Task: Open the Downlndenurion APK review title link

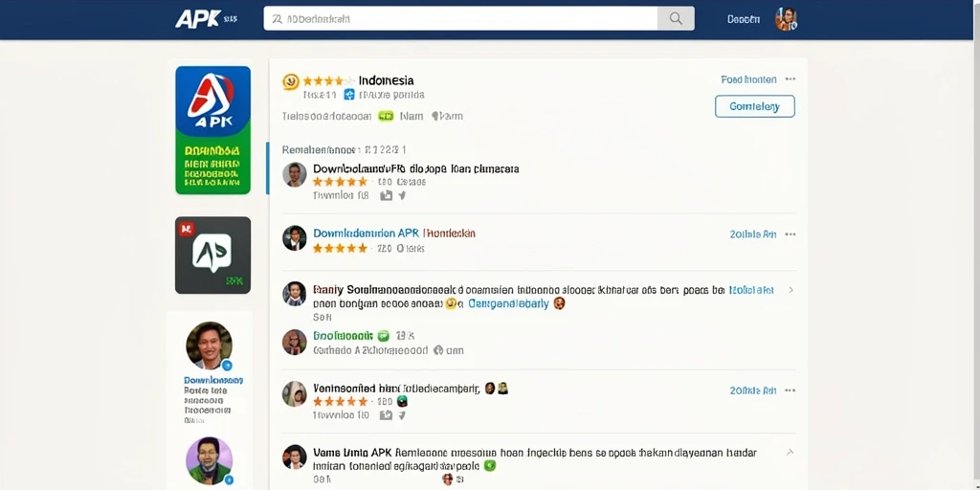Action: click(x=394, y=234)
